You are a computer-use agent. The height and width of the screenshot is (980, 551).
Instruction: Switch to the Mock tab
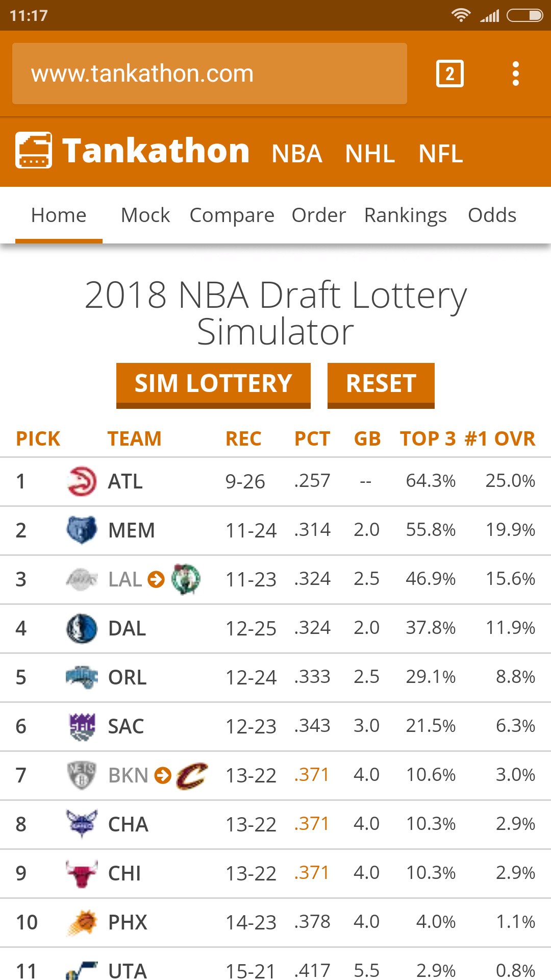point(145,215)
